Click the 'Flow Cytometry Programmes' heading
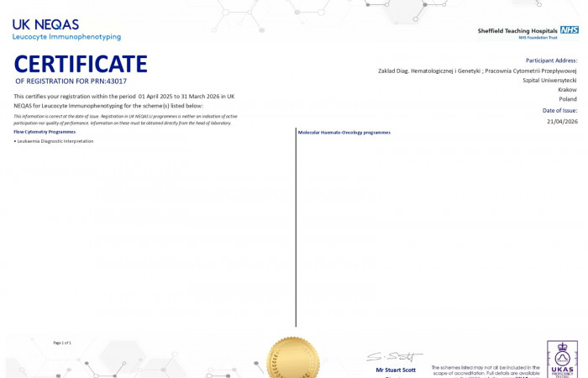The height and width of the screenshot is (378, 588). click(x=45, y=132)
